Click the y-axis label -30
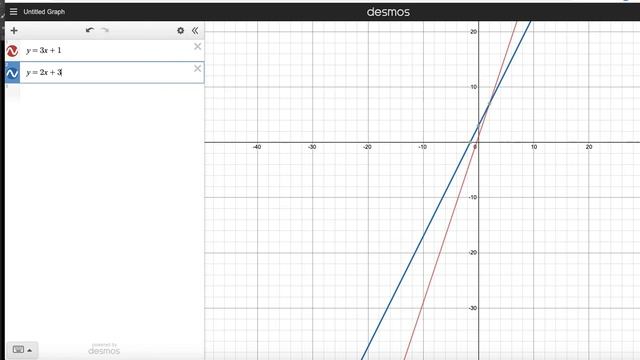Screen dimensions: 640x360 tap(472, 308)
